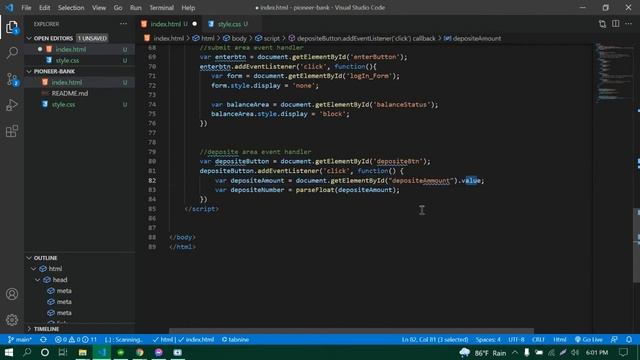The width and height of the screenshot is (640, 360).
Task: Open the errors and warnings status counter
Action: [x=76, y=340]
